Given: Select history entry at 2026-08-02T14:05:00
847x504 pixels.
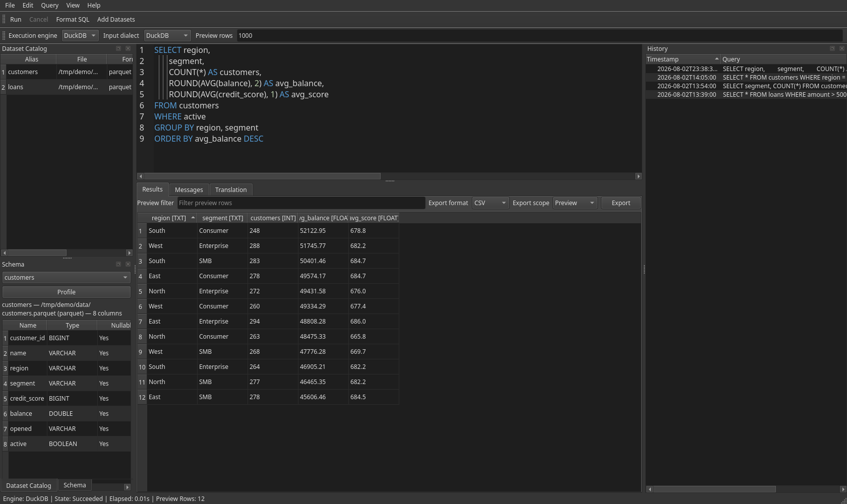Looking at the screenshot, I should click(x=746, y=78).
